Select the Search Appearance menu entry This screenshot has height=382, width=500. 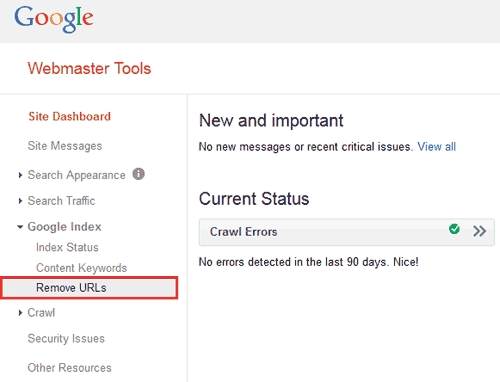(76, 175)
